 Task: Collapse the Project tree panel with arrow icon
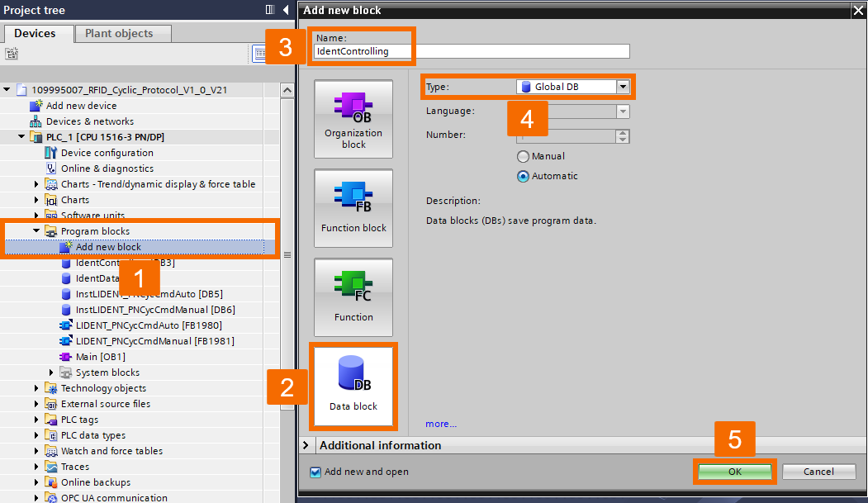click(x=286, y=9)
